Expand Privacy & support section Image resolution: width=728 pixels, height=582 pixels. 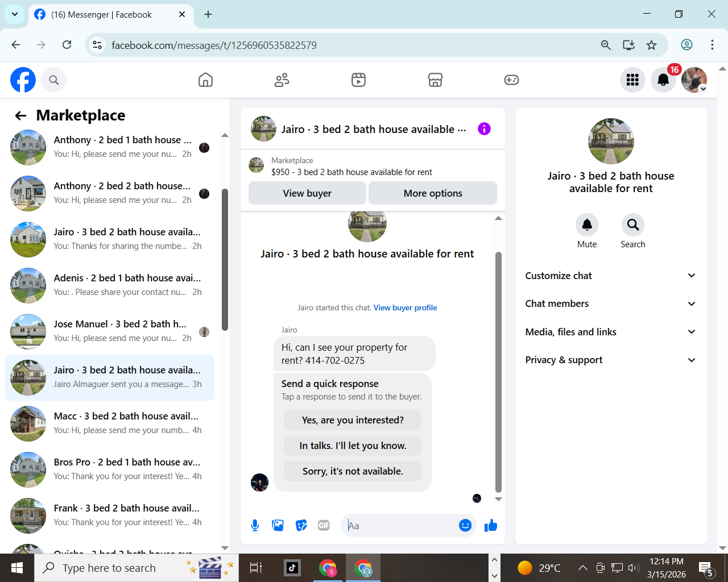pyautogui.click(x=611, y=360)
